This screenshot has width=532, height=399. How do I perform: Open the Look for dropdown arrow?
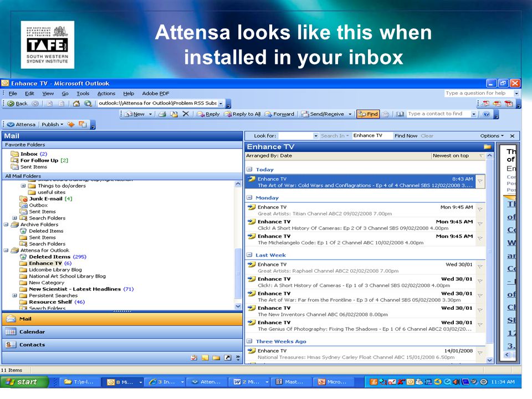click(316, 136)
